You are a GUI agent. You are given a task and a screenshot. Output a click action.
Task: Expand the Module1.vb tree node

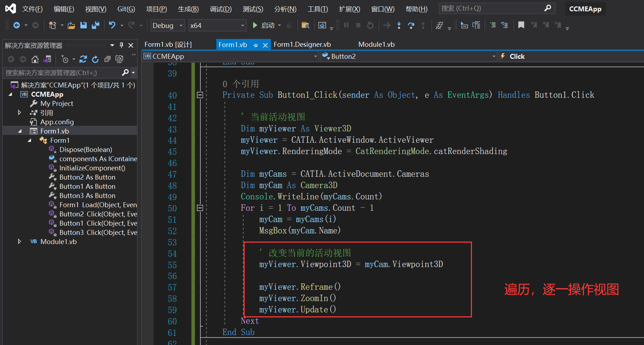pos(20,242)
